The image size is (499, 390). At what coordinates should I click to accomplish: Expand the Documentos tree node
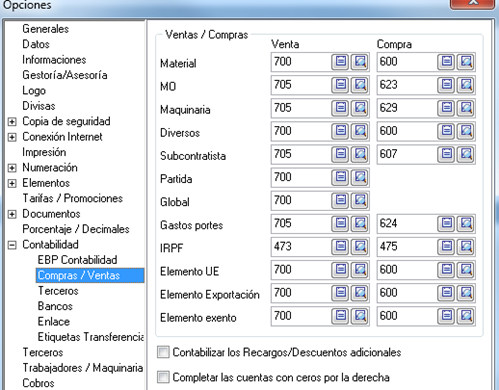point(12,214)
